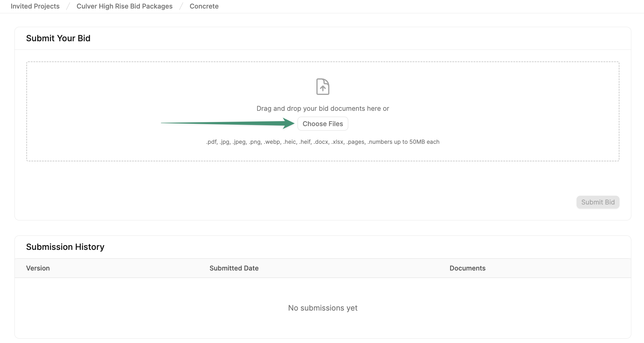Click the file upload document icon
The height and width of the screenshot is (343, 644).
click(323, 87)
